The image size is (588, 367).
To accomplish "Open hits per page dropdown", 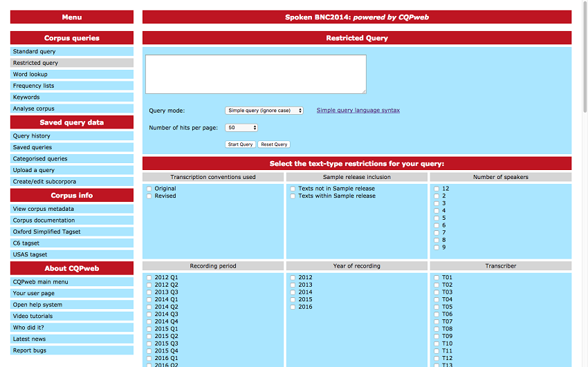I will pos(241,128).
